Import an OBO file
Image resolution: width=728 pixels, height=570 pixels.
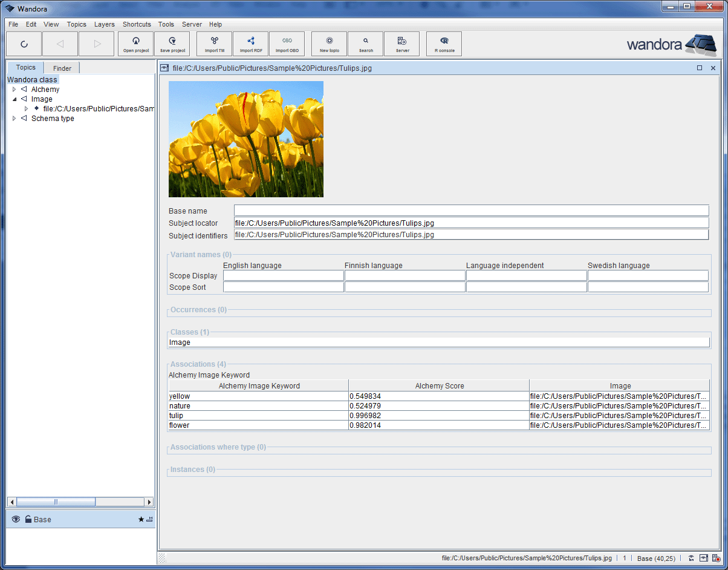(287, 44)
